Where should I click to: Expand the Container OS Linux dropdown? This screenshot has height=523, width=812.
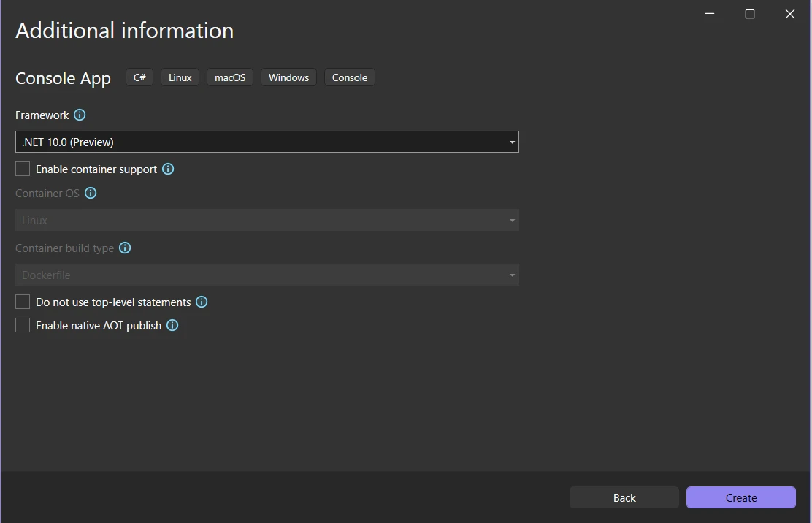click(267, 221)
